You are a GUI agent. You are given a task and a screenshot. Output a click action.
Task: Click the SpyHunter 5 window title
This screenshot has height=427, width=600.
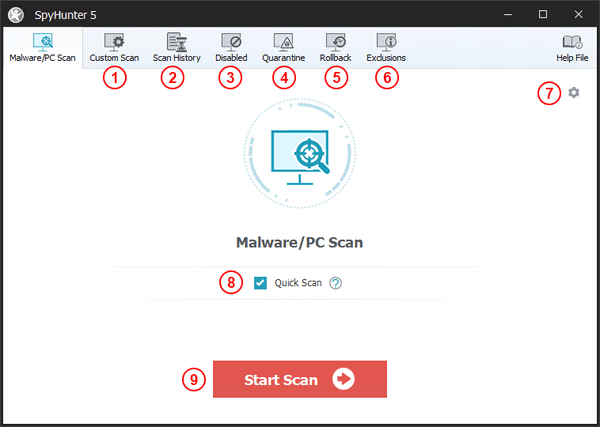point(69,14)
